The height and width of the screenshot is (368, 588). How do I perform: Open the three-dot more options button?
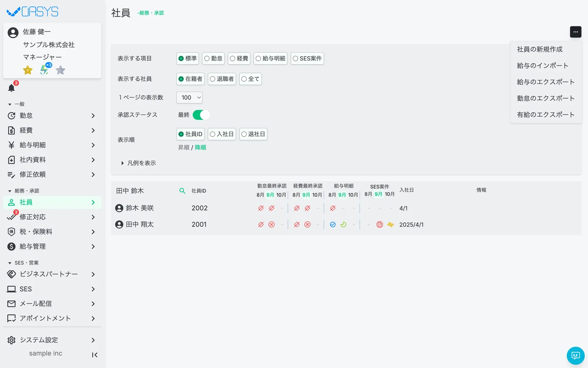click(575, 32)
